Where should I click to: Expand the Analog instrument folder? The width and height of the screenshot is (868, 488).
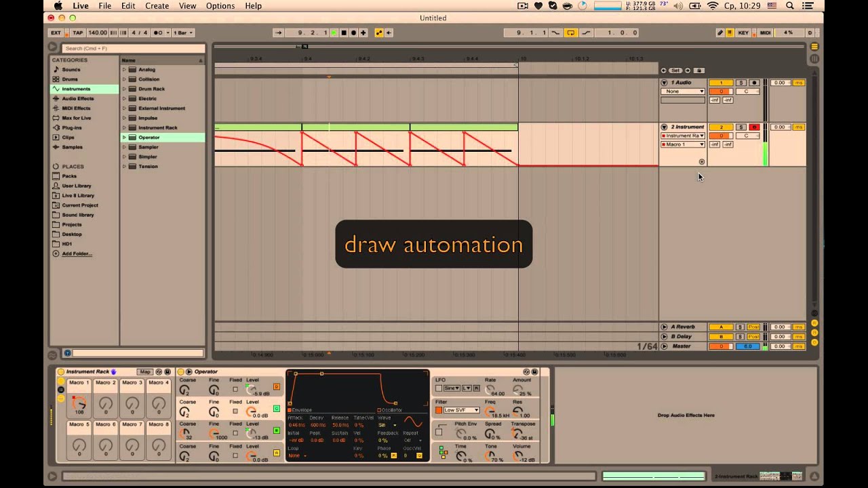click(x=124, y=69)
